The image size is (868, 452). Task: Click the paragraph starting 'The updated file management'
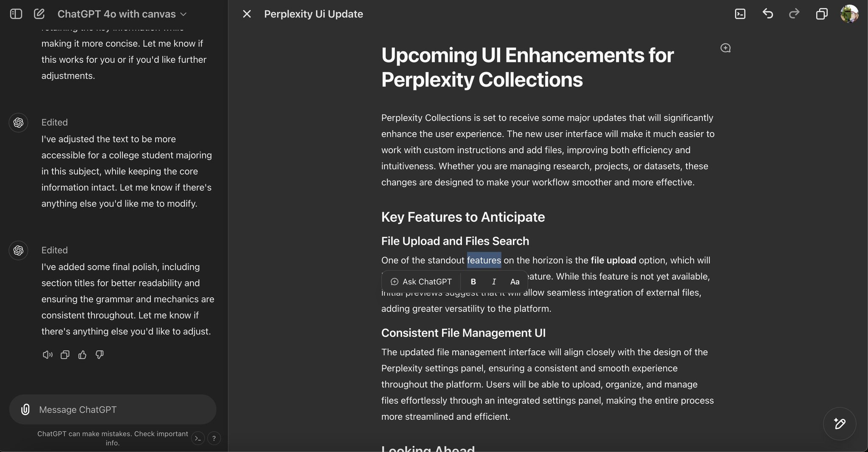click(548, 384)
